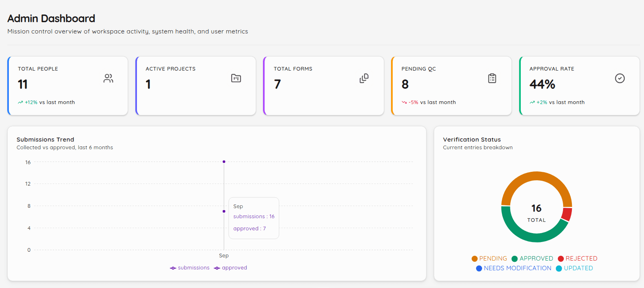
Task: Click the clipboard icon in Pending QC card
Action: coord(492,78)
